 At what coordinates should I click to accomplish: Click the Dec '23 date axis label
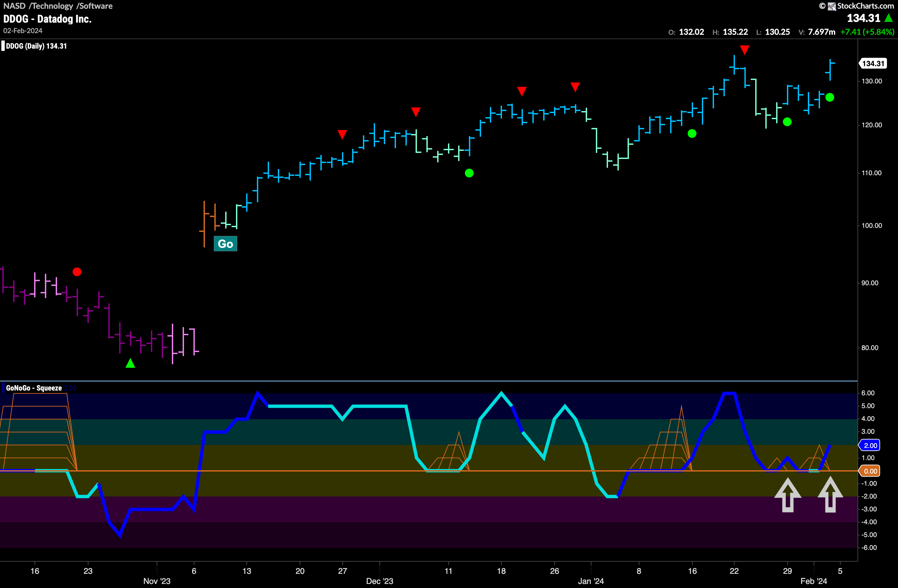point(379,581)
